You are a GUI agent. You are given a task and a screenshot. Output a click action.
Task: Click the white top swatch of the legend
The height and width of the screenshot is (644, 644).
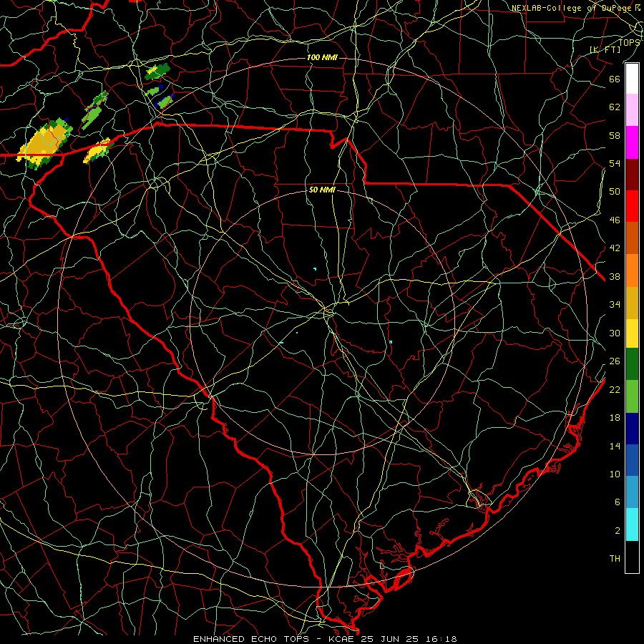click(x=632, y=79)
